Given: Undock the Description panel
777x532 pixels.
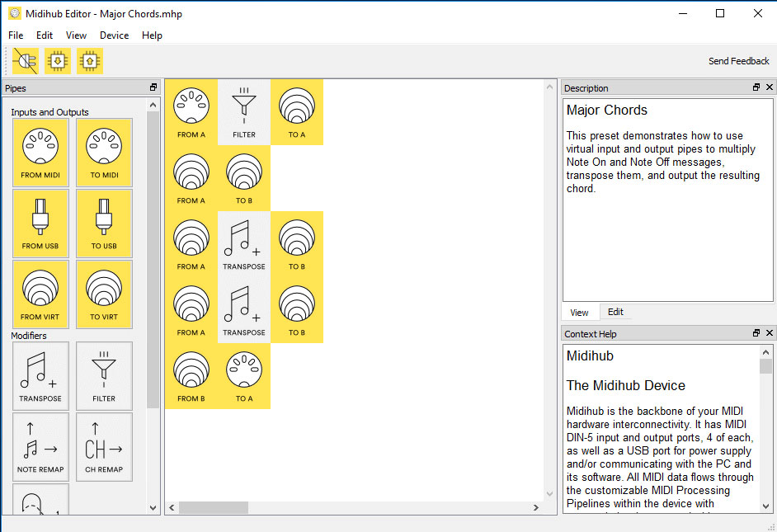Looking at the screenshot, I should pos(756,87).
